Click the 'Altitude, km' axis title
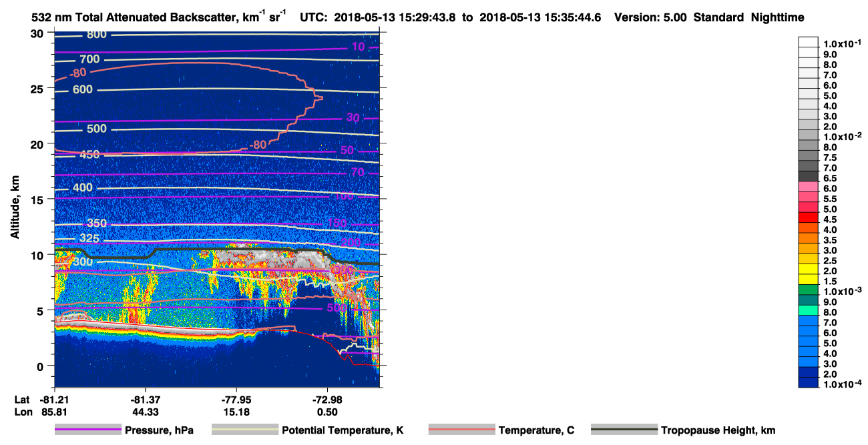Image resolution: width=868 pixels, height=445 pixels. pyautogui.click(x=15, y=206)
